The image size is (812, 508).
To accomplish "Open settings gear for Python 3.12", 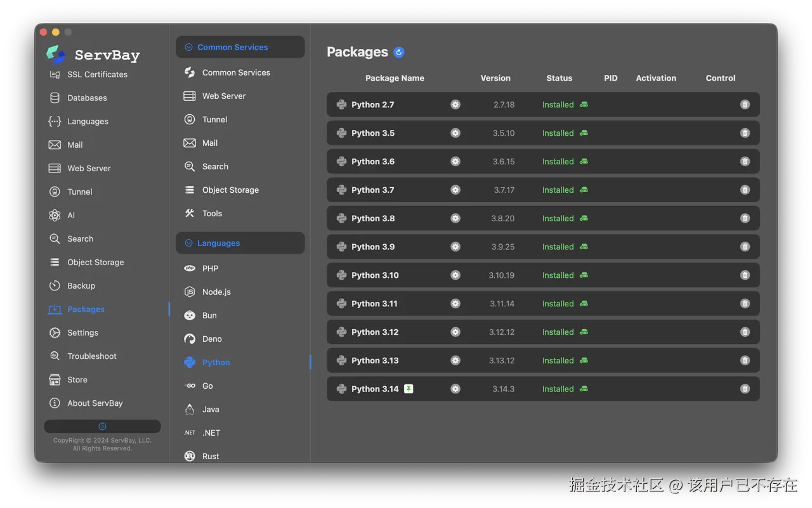I will [455, 332].
